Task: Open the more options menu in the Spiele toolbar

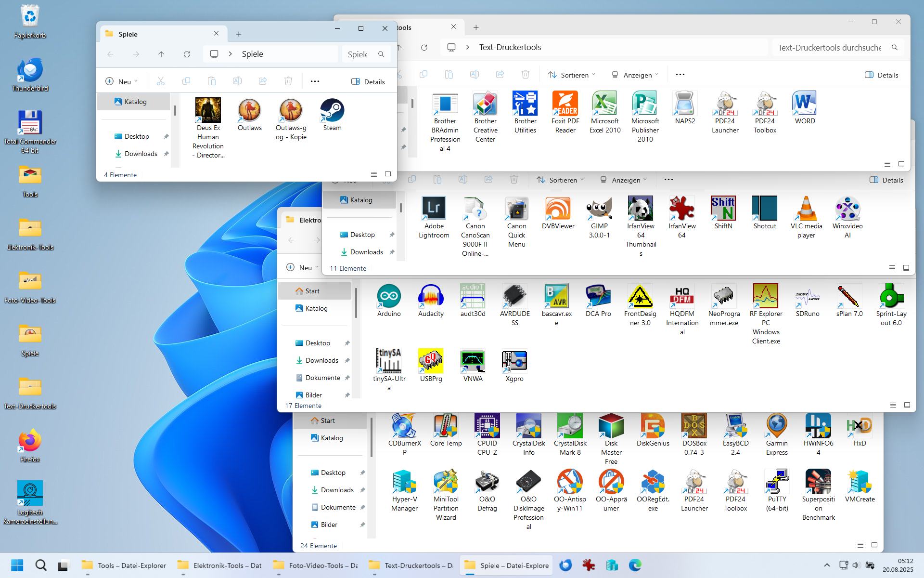Action: (x=315, y=81)
